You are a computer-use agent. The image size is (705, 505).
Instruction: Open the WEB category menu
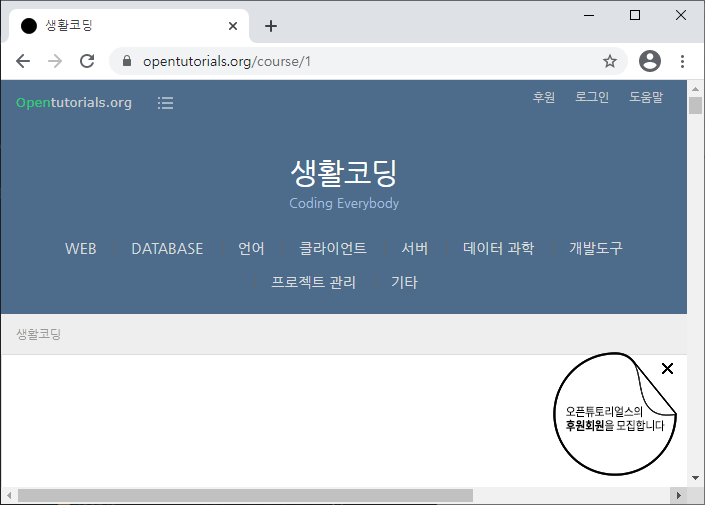80,249
